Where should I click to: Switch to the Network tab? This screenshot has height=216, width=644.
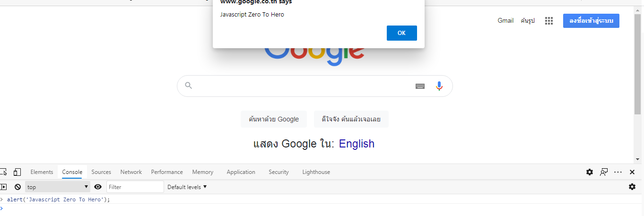point(131,172)
